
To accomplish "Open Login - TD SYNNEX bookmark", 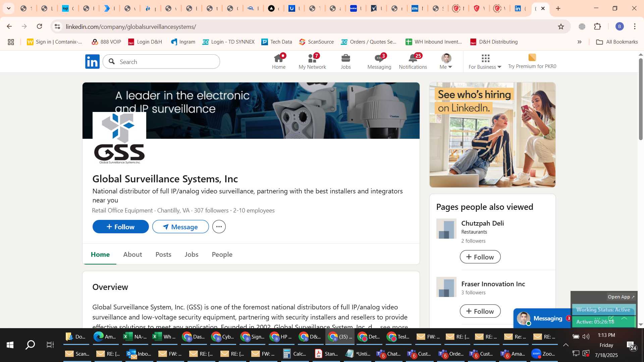I will pos(228,42).
